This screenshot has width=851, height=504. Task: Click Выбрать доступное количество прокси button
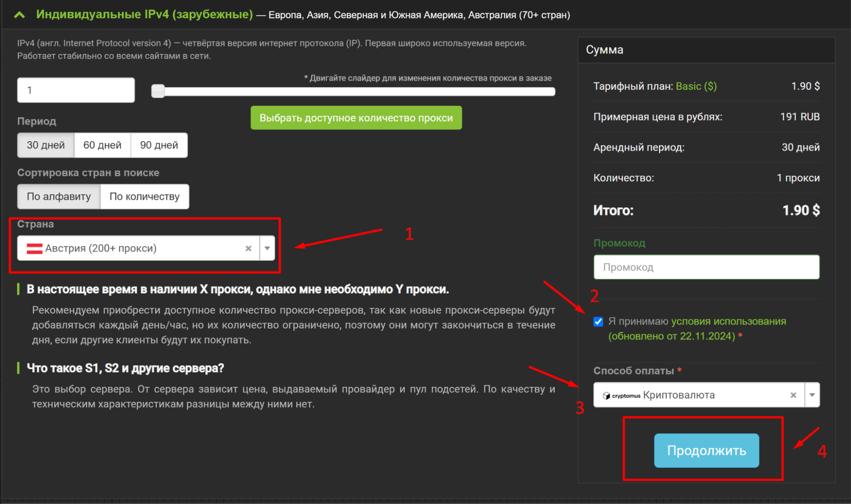356,118
